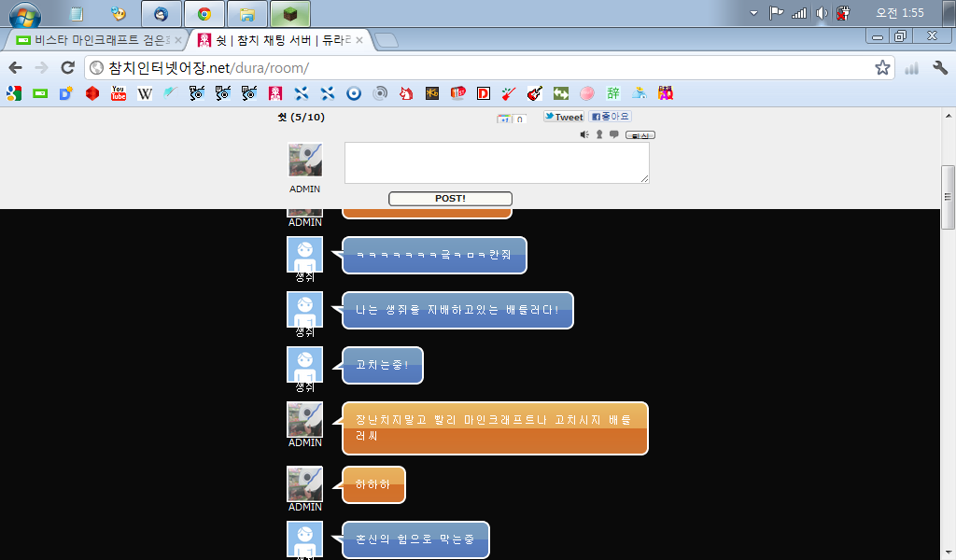Reload the page with the refresh button
This screenshot has width=956, height=560.
[67, 67]
